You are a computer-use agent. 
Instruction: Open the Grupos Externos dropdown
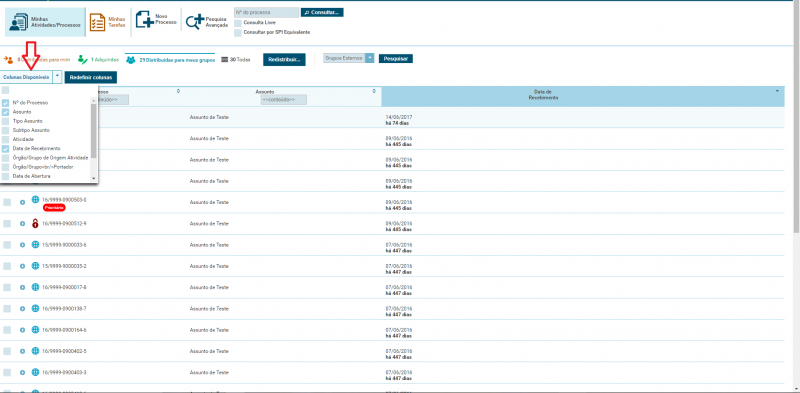370,59
